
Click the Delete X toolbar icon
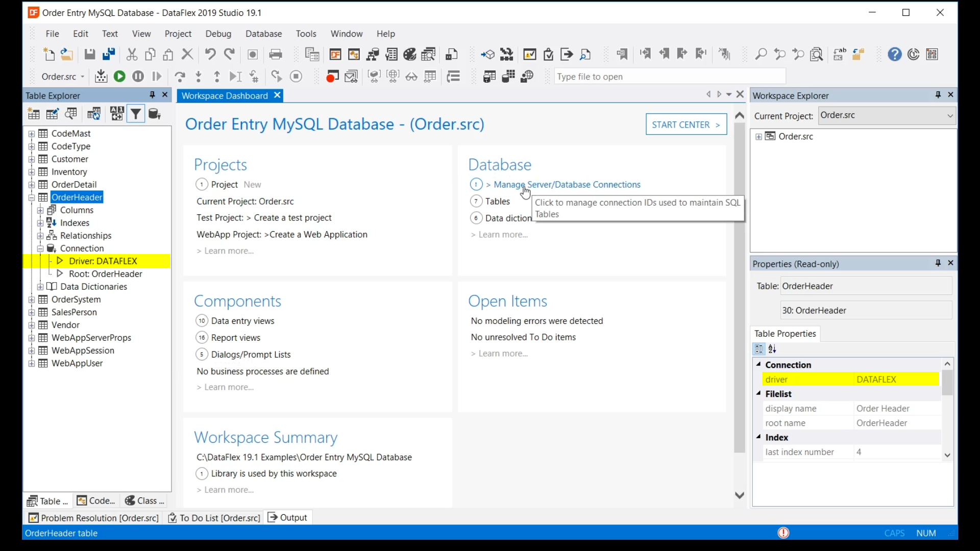[x=187, y=54]
